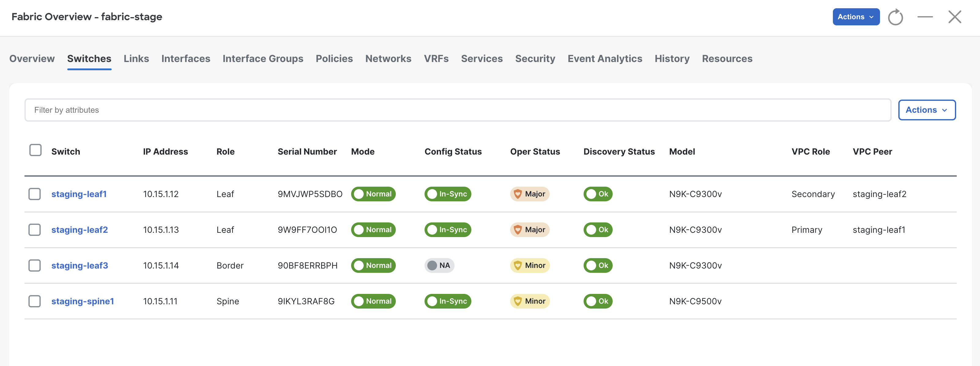Click the IP Address column header
The height and width of the screenshot is (366, 980).
coord(165,152)
